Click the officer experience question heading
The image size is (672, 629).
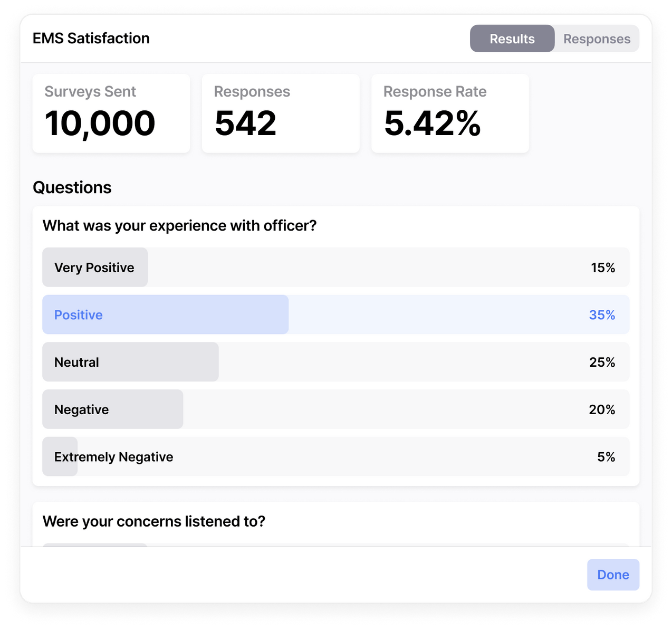[x=180, y=226]
